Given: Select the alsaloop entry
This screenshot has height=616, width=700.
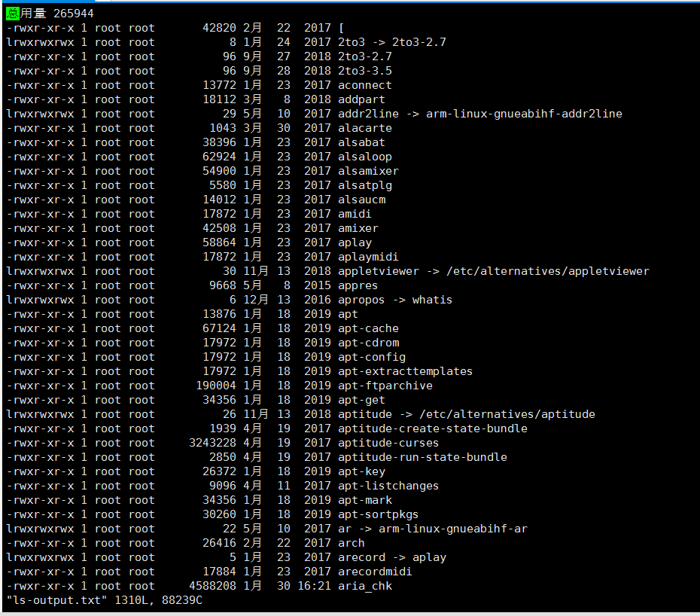Looking at the screenshot, I should tap(365, 157).
